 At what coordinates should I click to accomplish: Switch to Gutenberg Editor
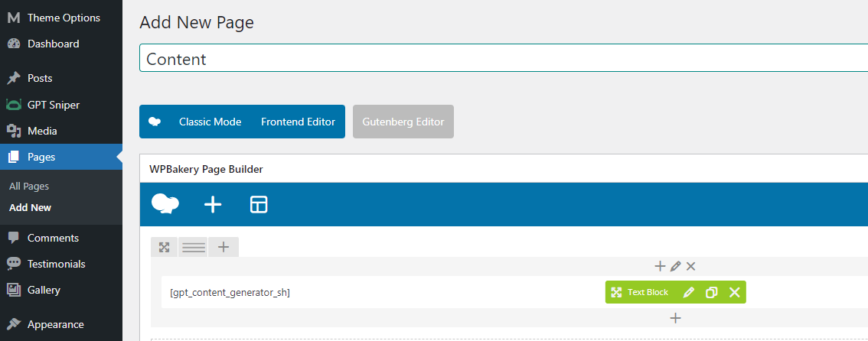pos(403,122)
